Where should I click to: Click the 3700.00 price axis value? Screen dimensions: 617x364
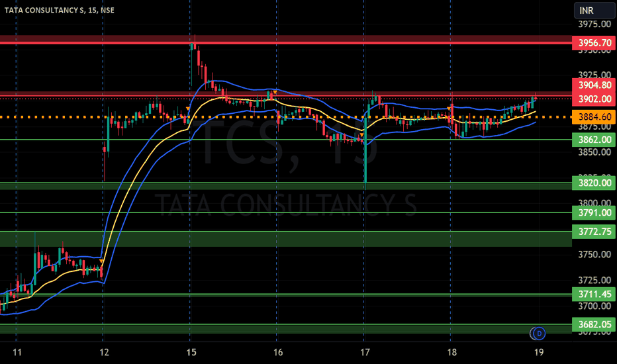click(x=594, y=306)
